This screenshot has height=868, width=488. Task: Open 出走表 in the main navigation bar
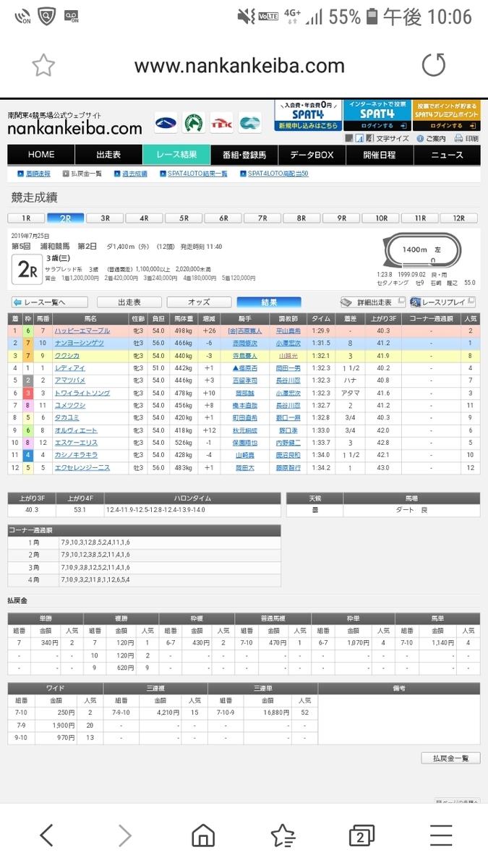tap(108, 155)
